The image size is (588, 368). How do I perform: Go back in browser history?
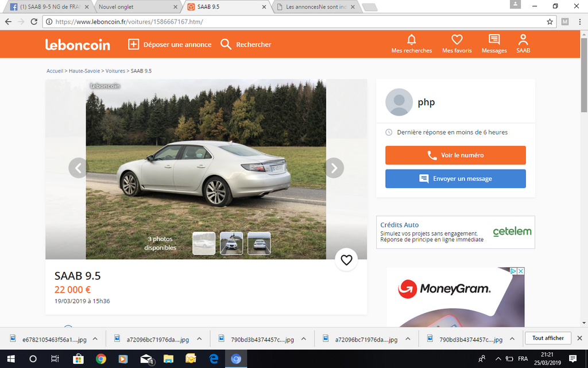tap(8, 22)
